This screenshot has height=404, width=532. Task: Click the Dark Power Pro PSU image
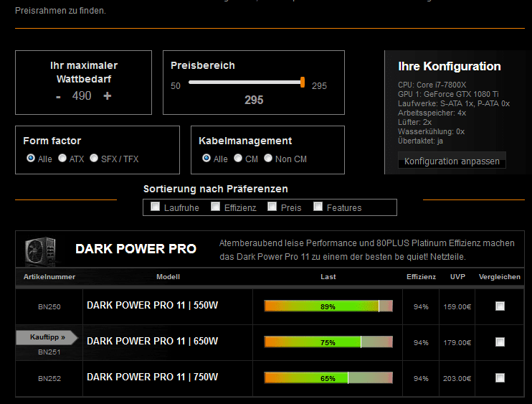pos(41,251)
